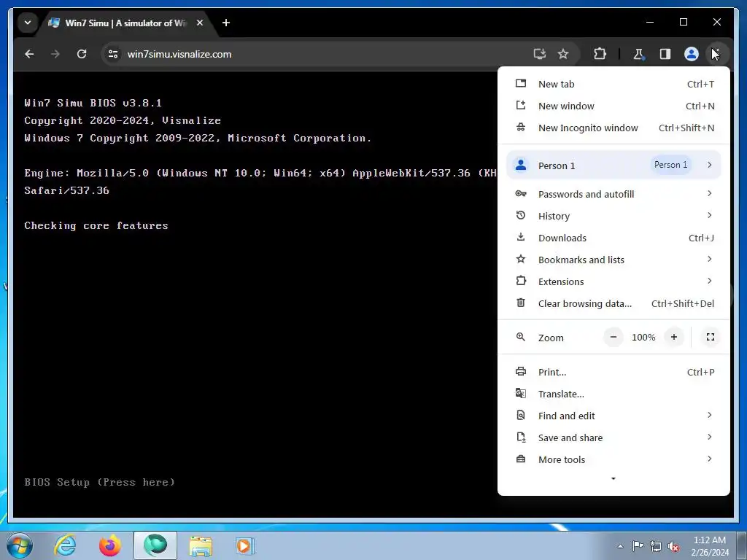
Task: Increase zoom with the plus button
Action: tap(673, 337)
